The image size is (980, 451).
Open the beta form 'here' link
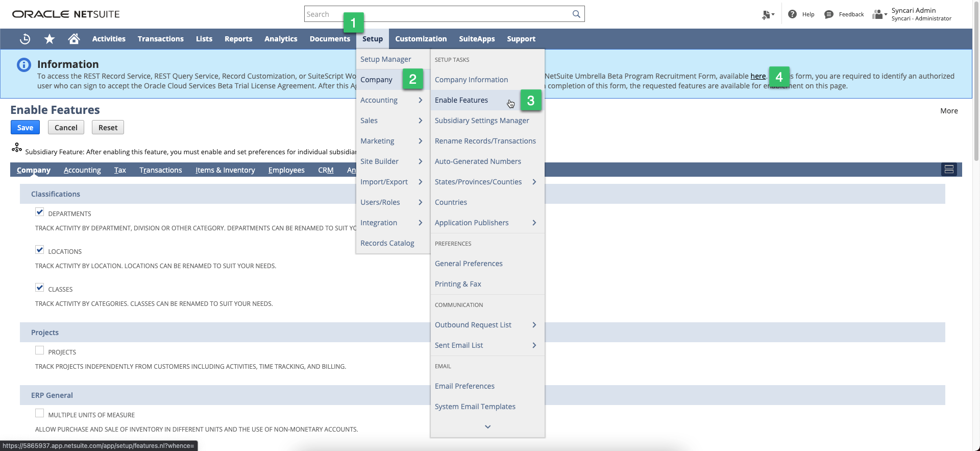tap(758, 76)
